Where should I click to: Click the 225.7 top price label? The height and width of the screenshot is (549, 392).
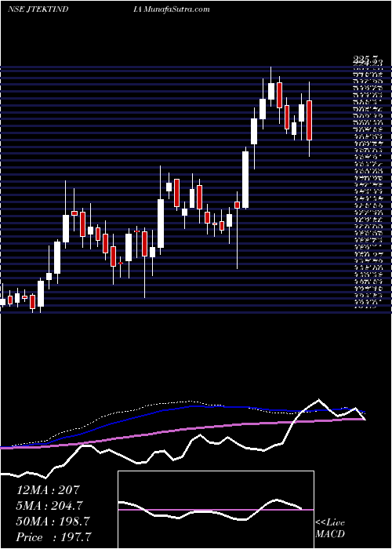367,59
